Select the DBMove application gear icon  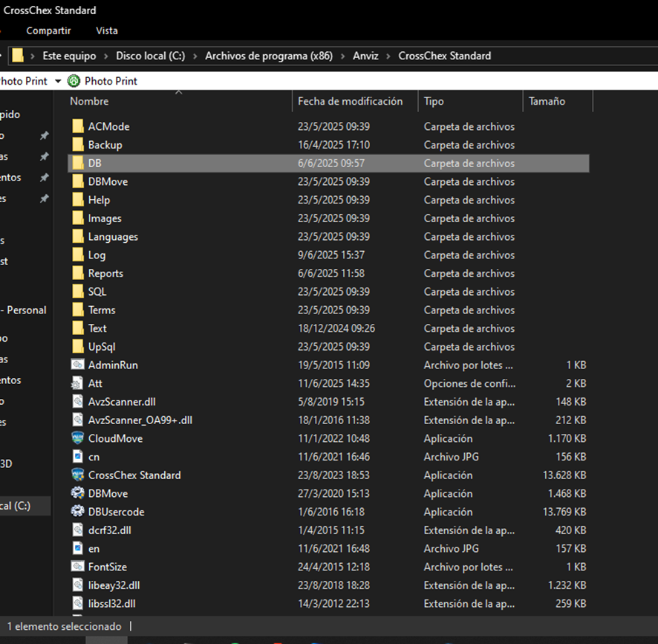(78, 493)
